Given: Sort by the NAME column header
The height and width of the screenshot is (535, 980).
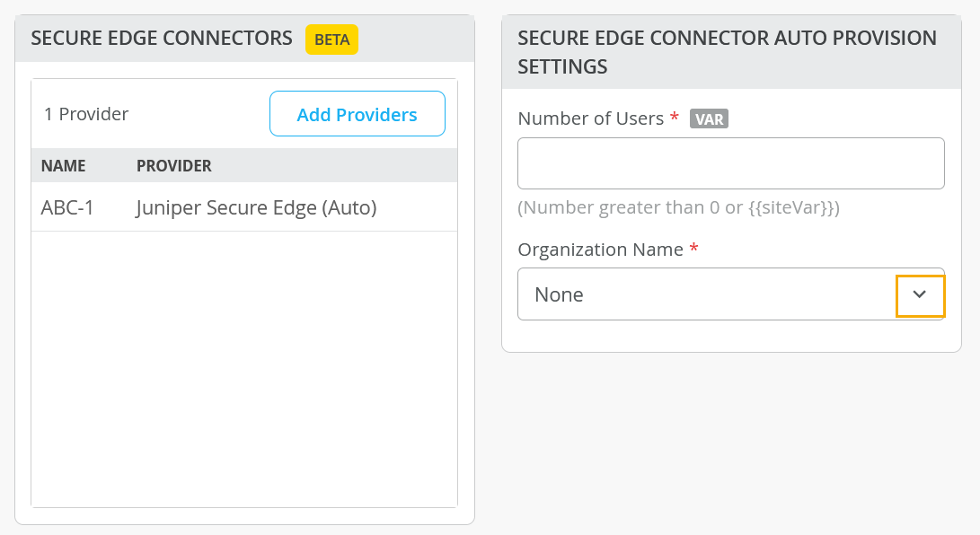Looking at the screenshot, I should [x=63, y=166].
